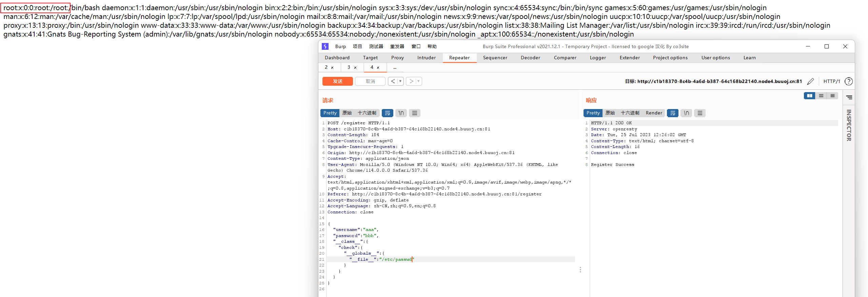The height and width of the screenshot is (297, 868).
Task: Click the POST /register request line
Action: [358, 123]
